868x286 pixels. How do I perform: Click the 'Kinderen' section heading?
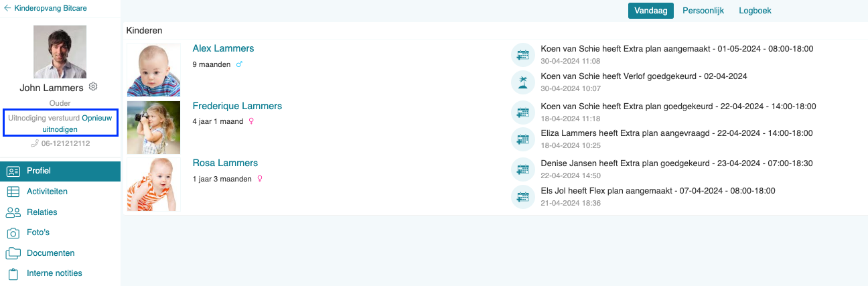pos(144,30)
